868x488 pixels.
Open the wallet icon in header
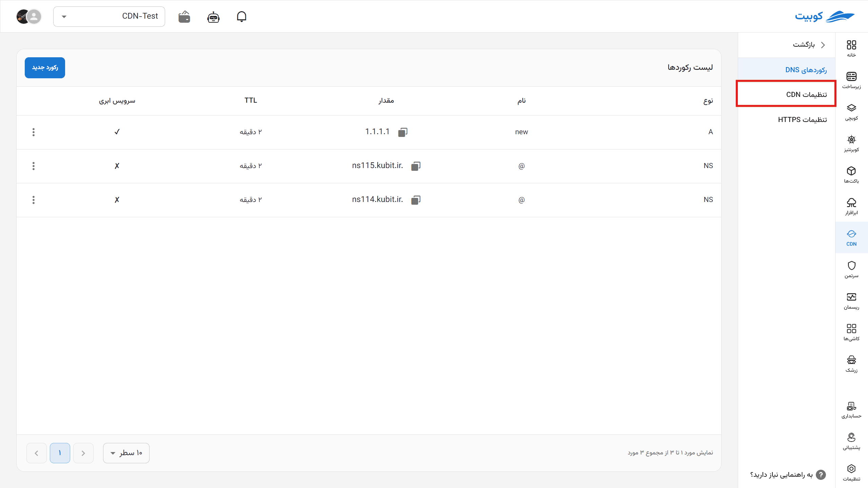[x=184, y=17]
